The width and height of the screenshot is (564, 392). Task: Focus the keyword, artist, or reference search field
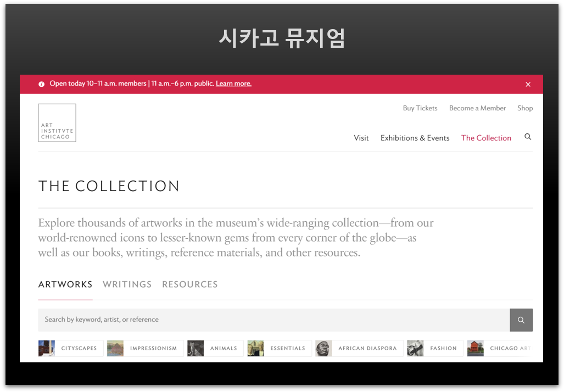(273, 320)
